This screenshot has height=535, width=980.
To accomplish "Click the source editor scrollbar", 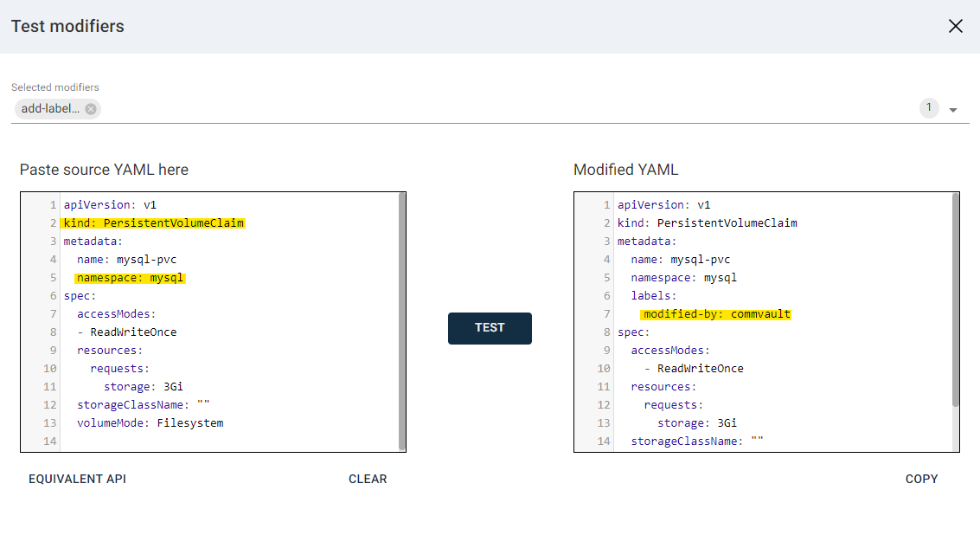I will [401, 320].
